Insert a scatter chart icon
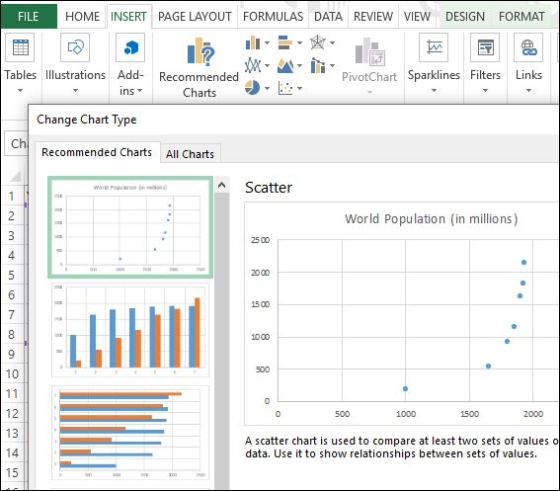560x491 pixels. [285, 88]
